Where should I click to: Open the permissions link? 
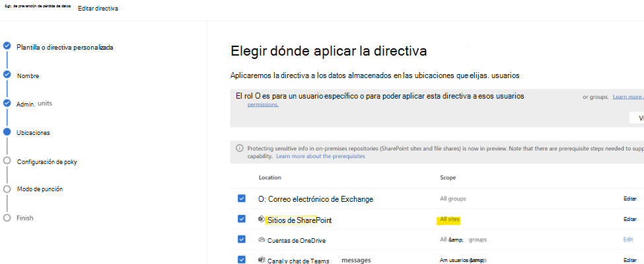tap(263, 105)
